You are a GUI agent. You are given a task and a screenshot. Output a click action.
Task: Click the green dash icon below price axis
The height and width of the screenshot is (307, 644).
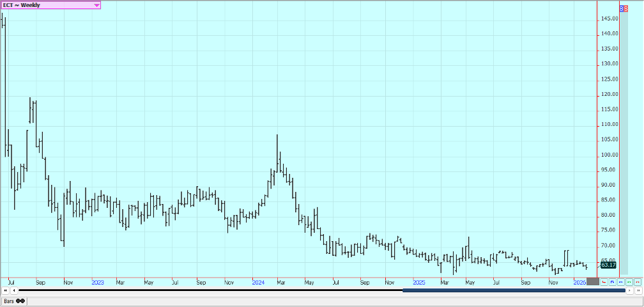629,281
